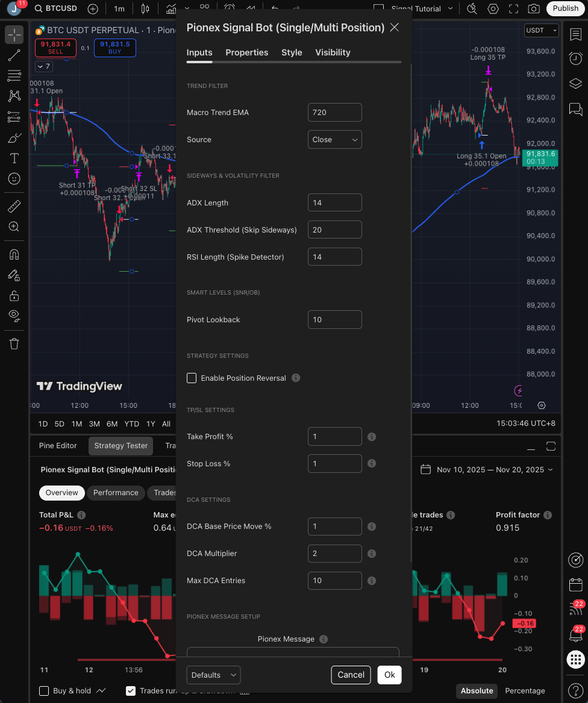Image resolution: width=588 pixels, height=703 pixels.
Task: Open the Source dropdown set to Close
Action: (334, 140)
